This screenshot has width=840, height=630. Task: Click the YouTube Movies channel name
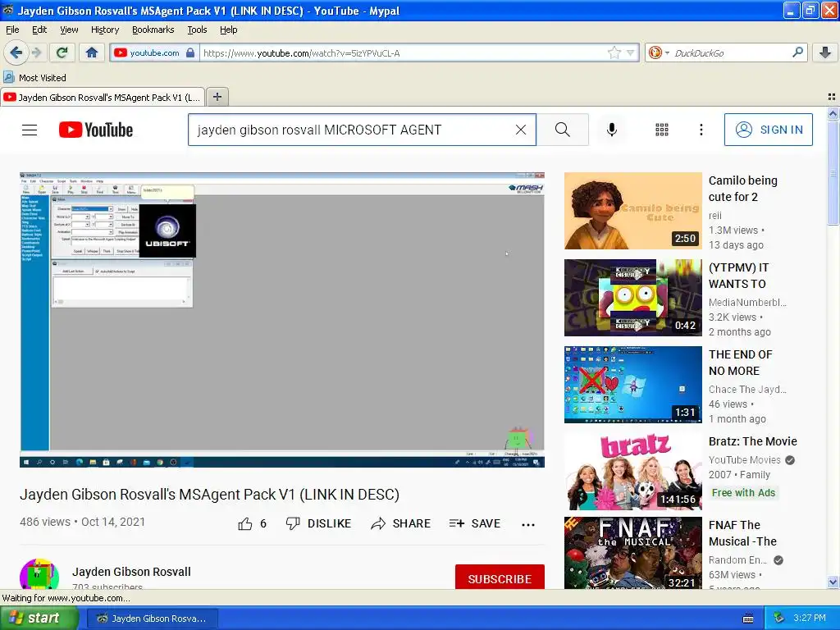[x=744, y=459]
